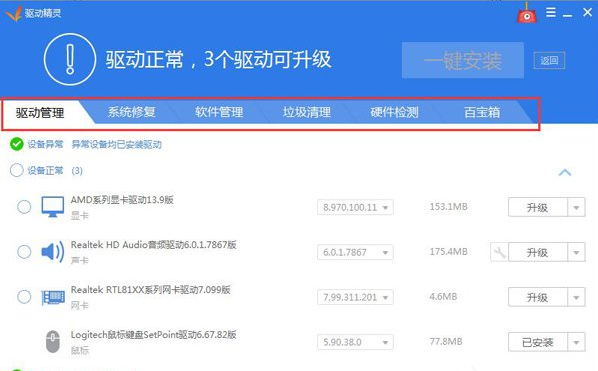Open the red robot mascot icon
This screenshot has height=371, width=598.
pyautogui.click(x=527, y=13)
